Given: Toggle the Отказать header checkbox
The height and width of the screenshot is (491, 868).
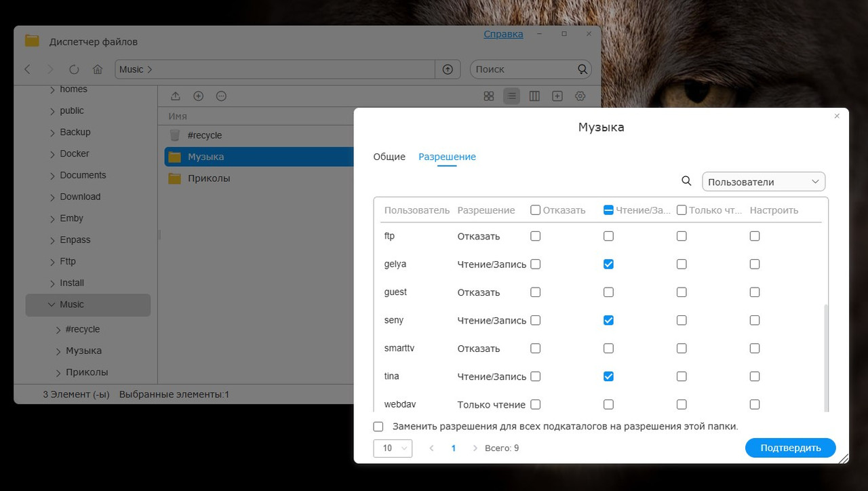Looking at the screenshot, I should pos(536,210).
